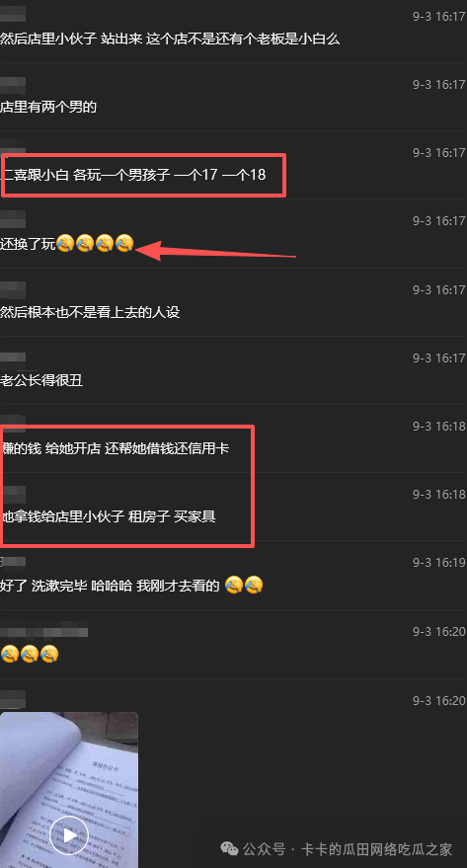Click watermark text 卡卡的瓜田网络吃瓜之家
467x868 pixels.
[x=376, y=849]
